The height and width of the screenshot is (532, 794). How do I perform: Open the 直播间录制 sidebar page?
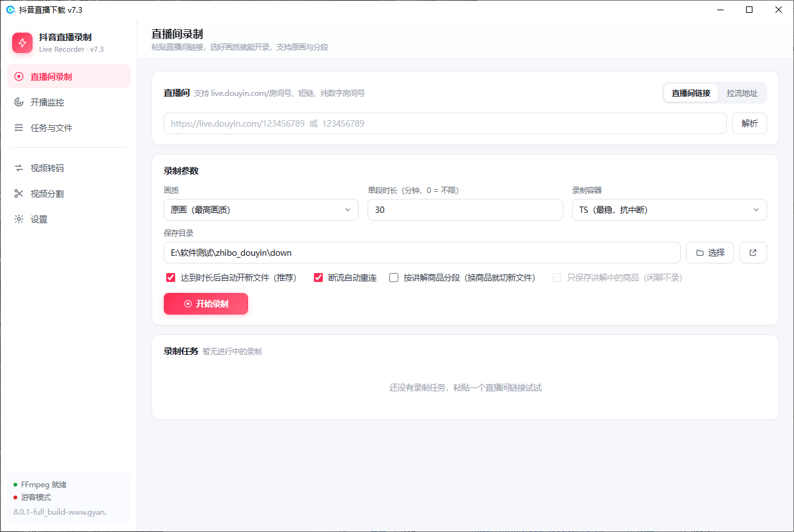pos(68,76)
